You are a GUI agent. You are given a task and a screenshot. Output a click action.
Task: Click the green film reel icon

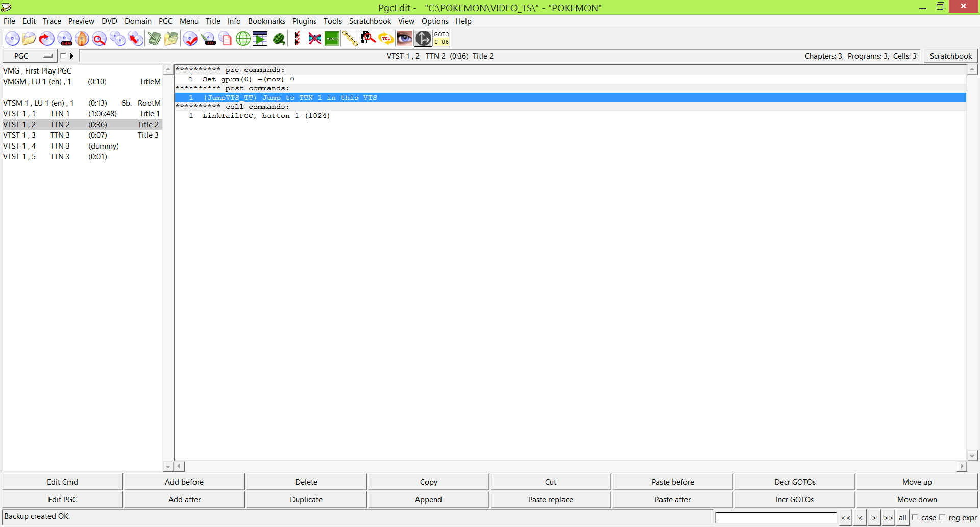[x=279, y=38]
